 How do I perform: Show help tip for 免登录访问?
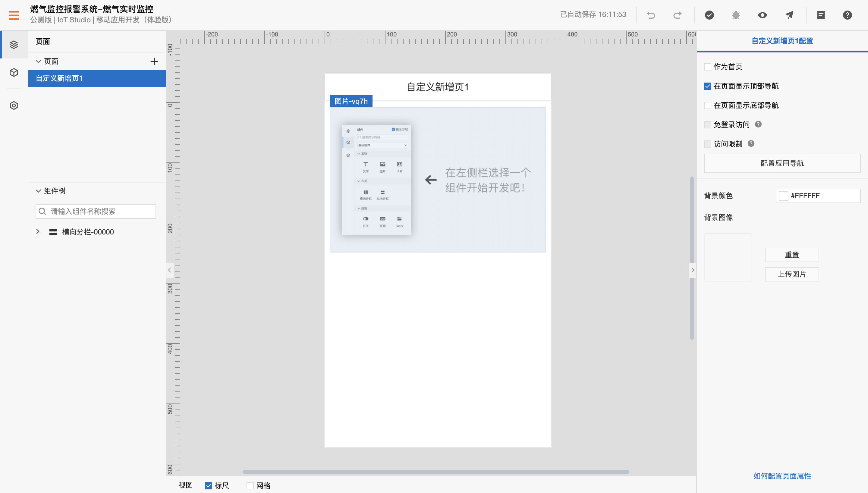pyautogui.click(x=758, y=124)
